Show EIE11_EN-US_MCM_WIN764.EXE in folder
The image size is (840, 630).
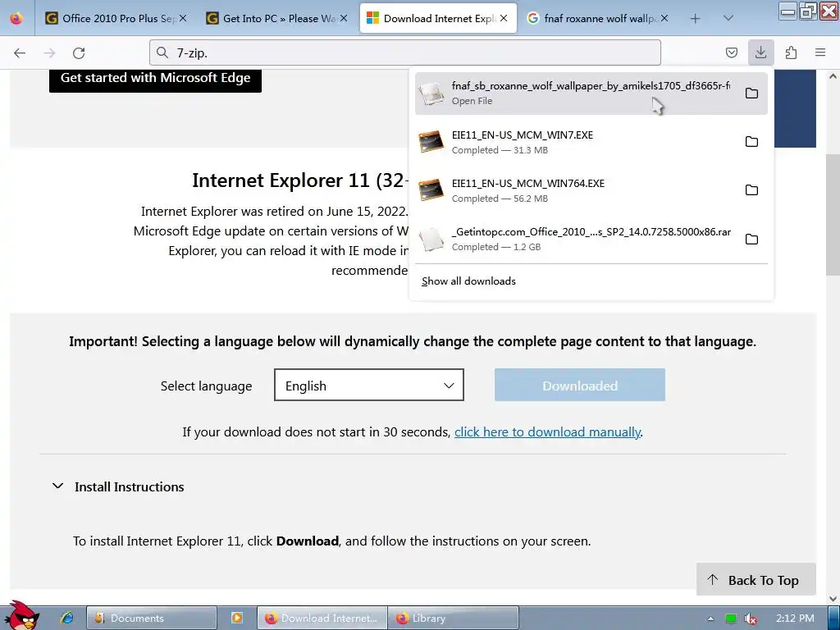[751, 190]
